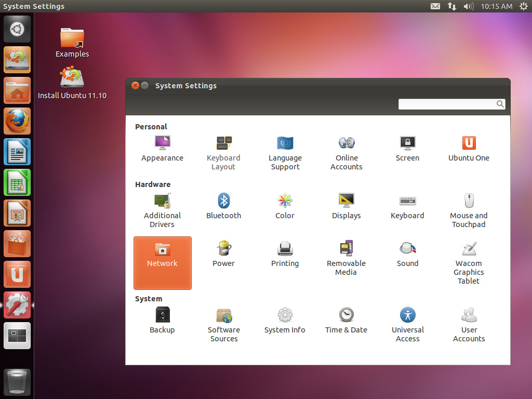Click System Settings launcher icon
532x399 pixels.
(17, 305)
